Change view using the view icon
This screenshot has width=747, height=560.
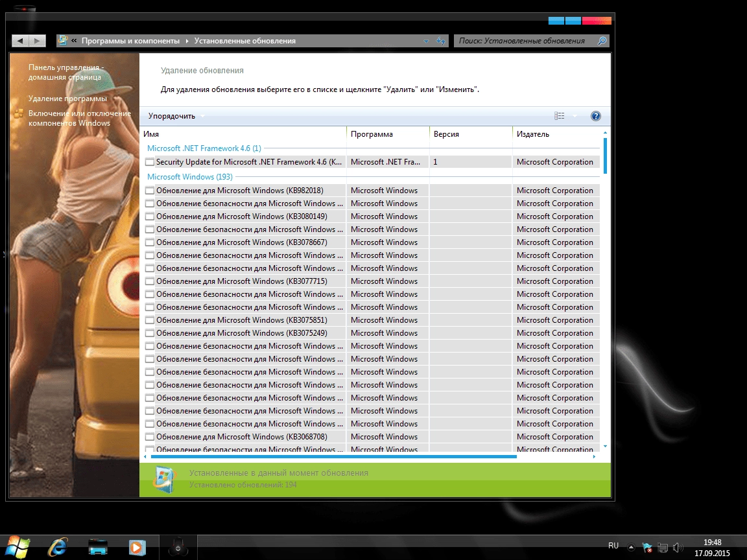[560, 116]
